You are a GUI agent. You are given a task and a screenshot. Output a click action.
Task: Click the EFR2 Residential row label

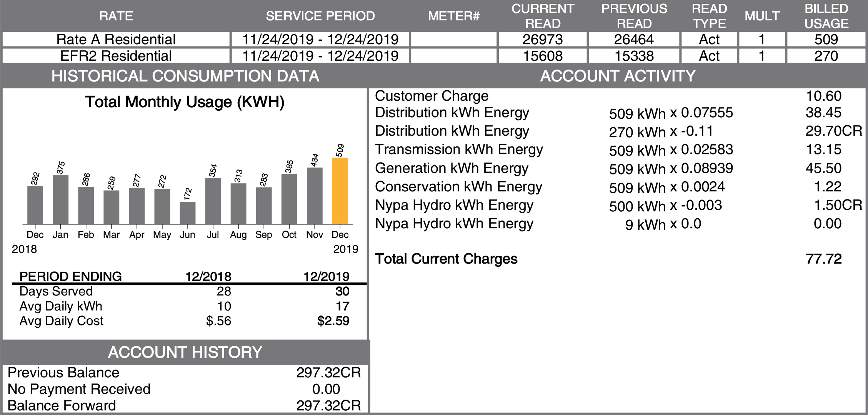click(116, 56)
